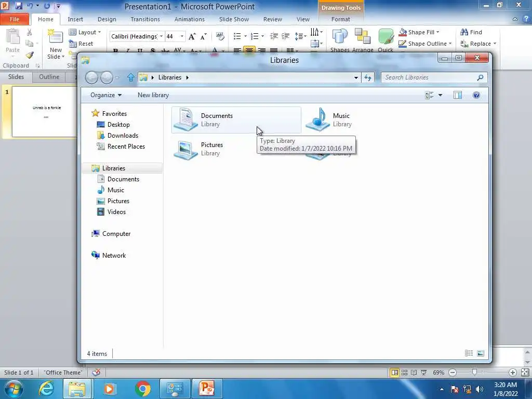Switch to the Transitions tab

point(145,19)
